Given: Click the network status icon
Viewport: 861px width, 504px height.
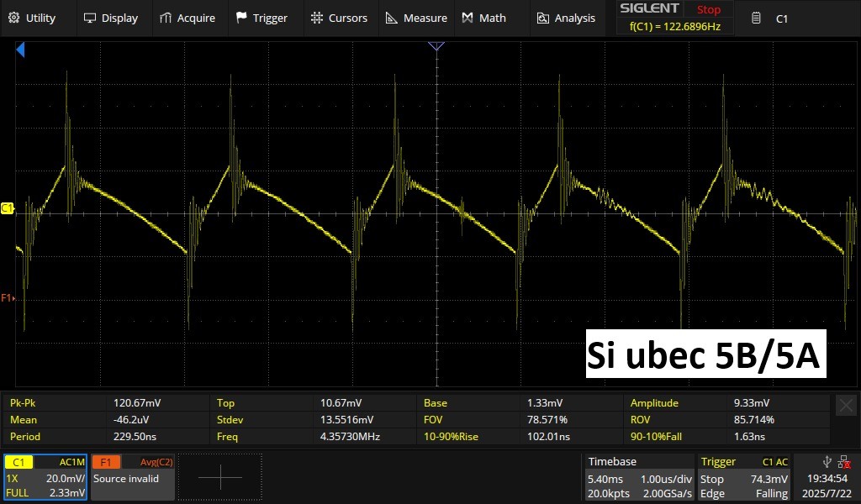Looking at the screenshot, I should (844, 462).
